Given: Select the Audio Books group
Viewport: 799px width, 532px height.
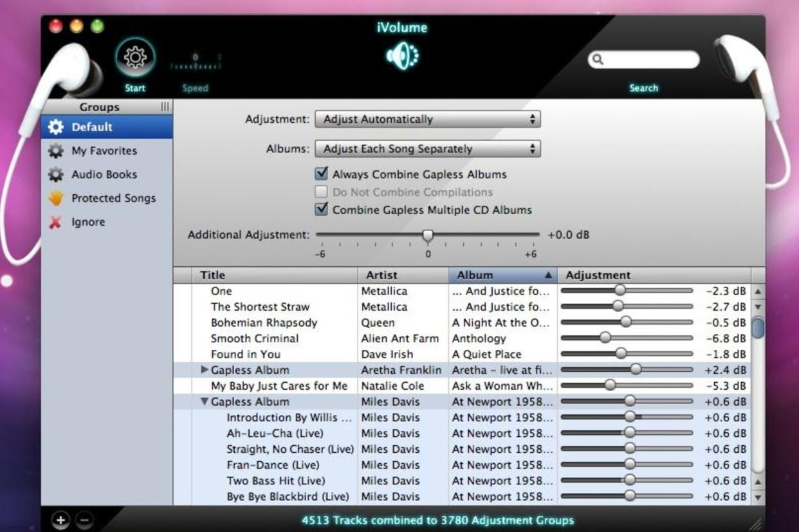Looking at the screenshot, I should coord(104,174).
